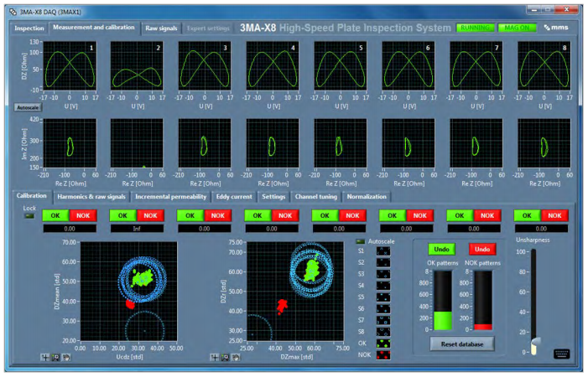The height and width of the screenshot is (377, 588).
Task: Switch to the Inspection tab
Action: tap(29, 28)
